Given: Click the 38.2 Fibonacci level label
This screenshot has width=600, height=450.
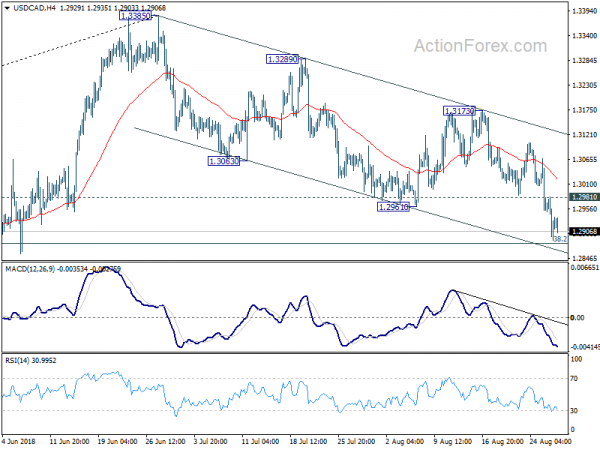Looking at the screenshot, I should (561, 239).
